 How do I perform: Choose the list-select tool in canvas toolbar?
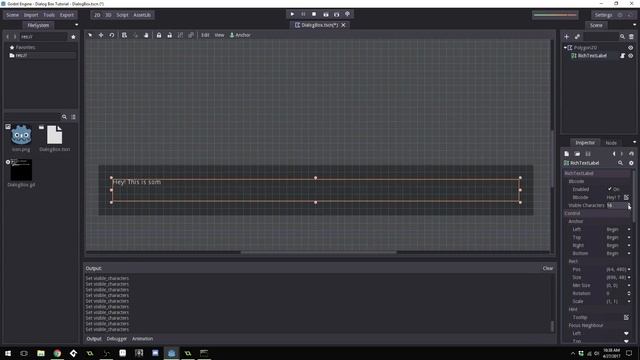[124, 35]
